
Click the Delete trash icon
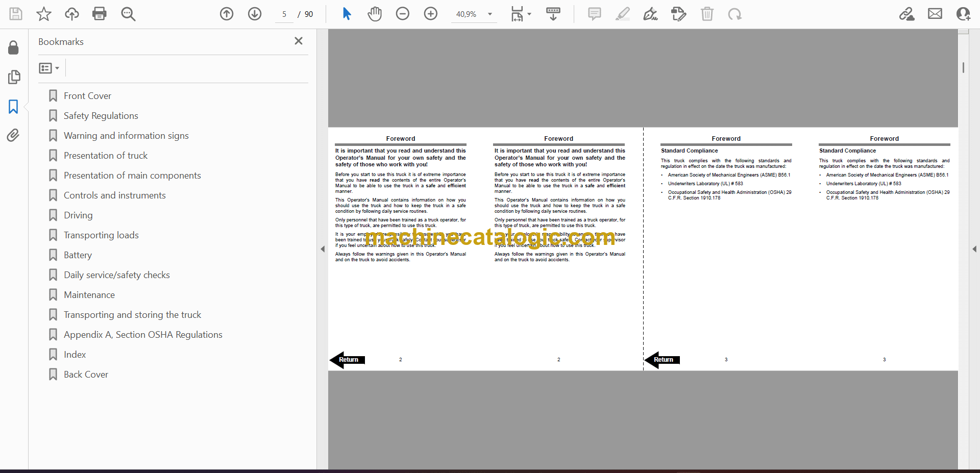707,14
